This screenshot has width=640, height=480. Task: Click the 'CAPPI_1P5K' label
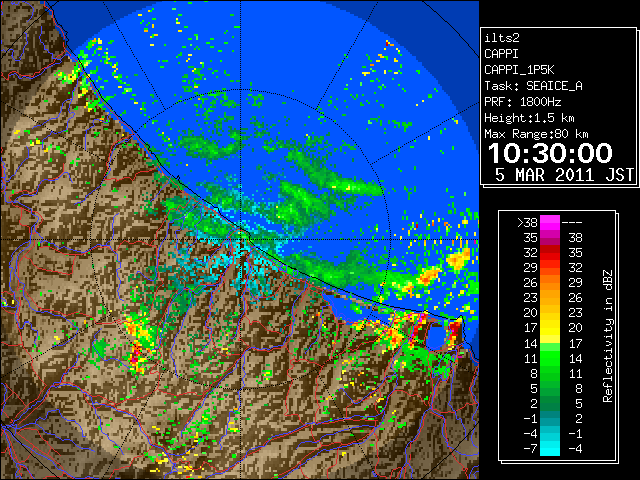519,70
